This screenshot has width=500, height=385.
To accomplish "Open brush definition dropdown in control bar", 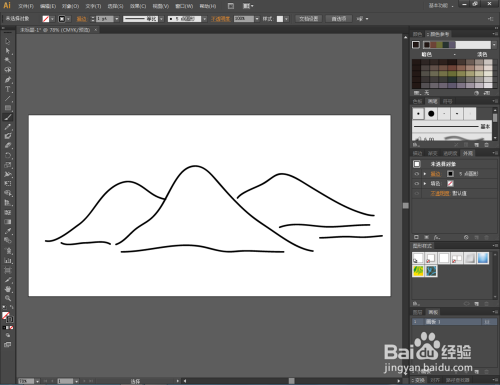I will pyautogui.click(x=204, y=19).
